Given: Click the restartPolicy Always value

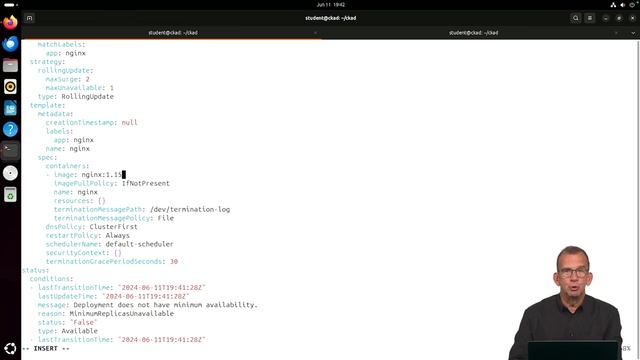Looking at the screenshot, I should 117,236.
